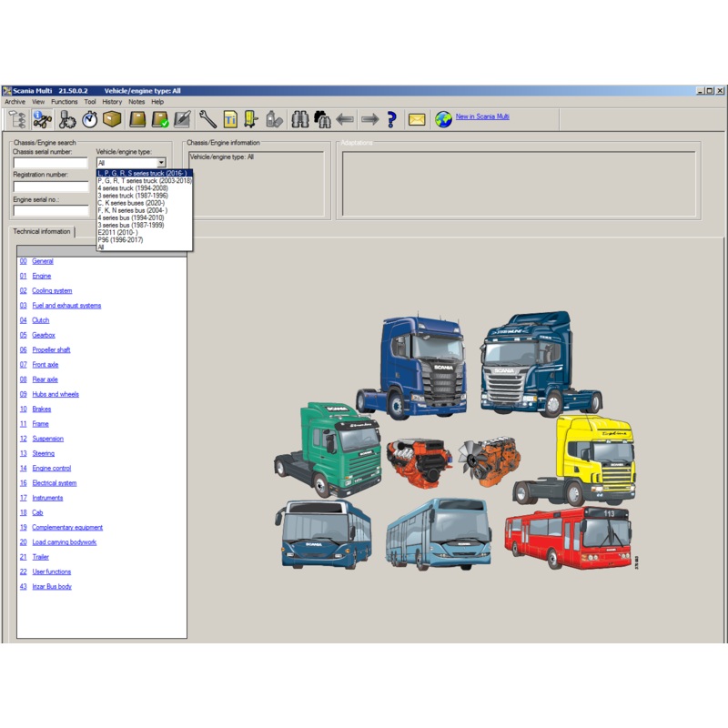This screenshot has height=728, width=728.
Task: Open the Tool menu
Action: 89,102
